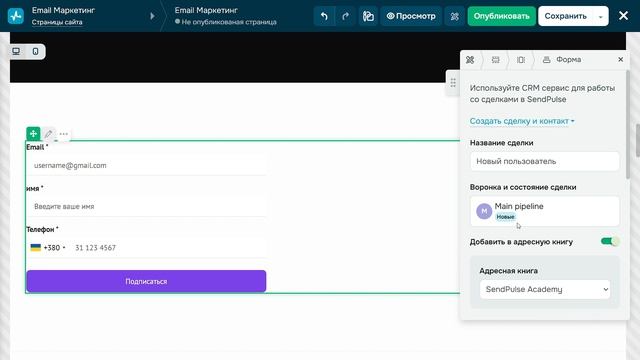The image size is (640, 360).
Task: Click the phone number input field
Action: tap(169, 248)
